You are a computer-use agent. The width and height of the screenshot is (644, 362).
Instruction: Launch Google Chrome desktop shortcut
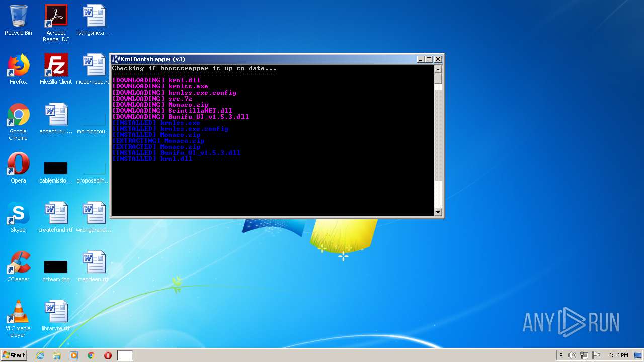pyautogui.click(x=18, y=122)
